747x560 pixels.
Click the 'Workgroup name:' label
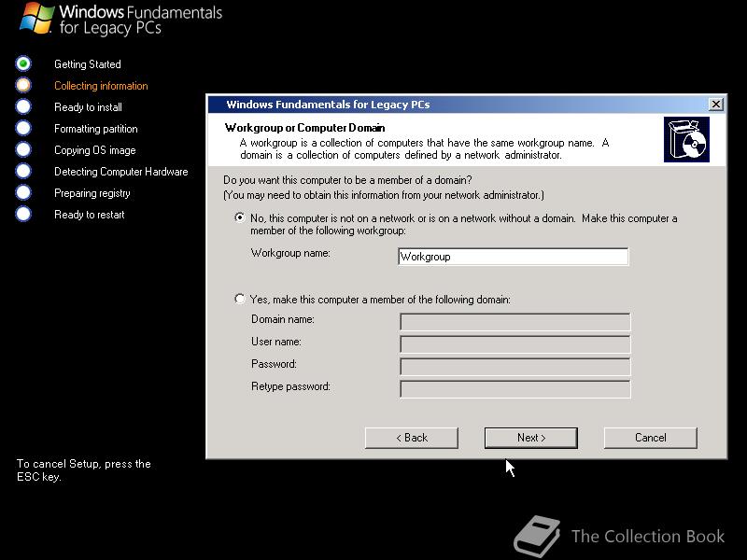[x=290, y=253]
